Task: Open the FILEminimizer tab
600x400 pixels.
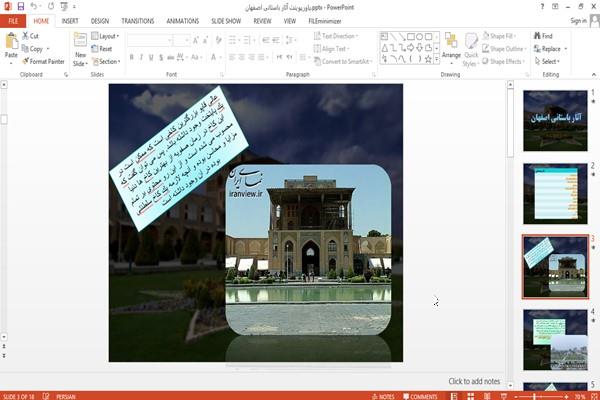Action: pyautogui.click(x=325, y=21)
